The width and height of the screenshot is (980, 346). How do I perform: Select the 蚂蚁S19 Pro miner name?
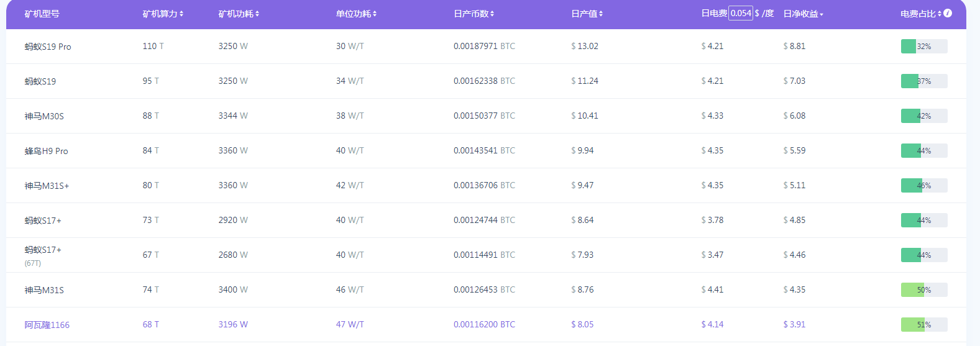(x=48, y=47)
